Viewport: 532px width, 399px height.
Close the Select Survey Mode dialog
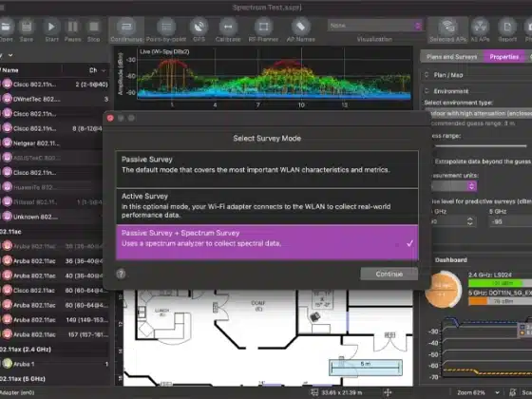(x=110, y=118)
